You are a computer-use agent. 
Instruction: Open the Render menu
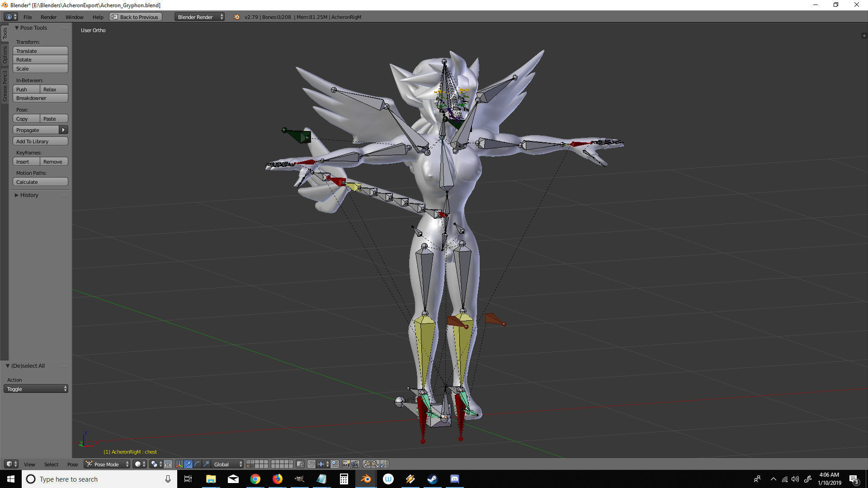(x=48, y=17)
